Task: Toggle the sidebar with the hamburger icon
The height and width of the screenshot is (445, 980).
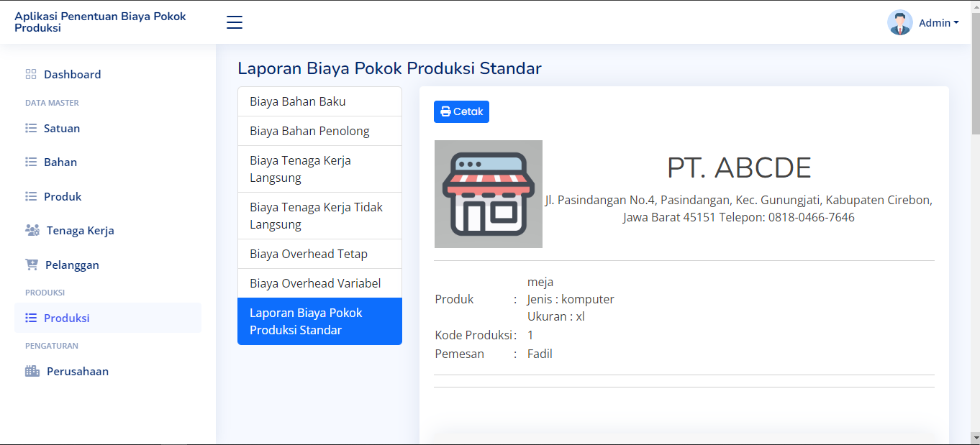Action: (234, 22)
